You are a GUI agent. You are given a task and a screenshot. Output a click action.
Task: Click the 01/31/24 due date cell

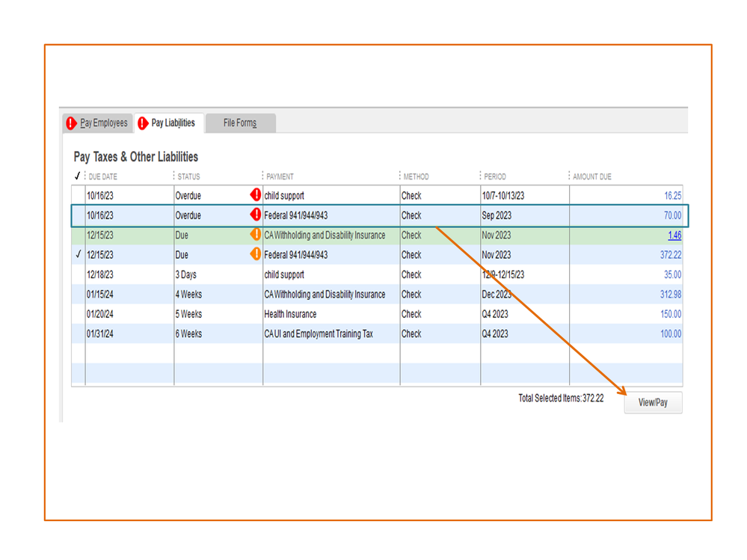pos(129,333)
